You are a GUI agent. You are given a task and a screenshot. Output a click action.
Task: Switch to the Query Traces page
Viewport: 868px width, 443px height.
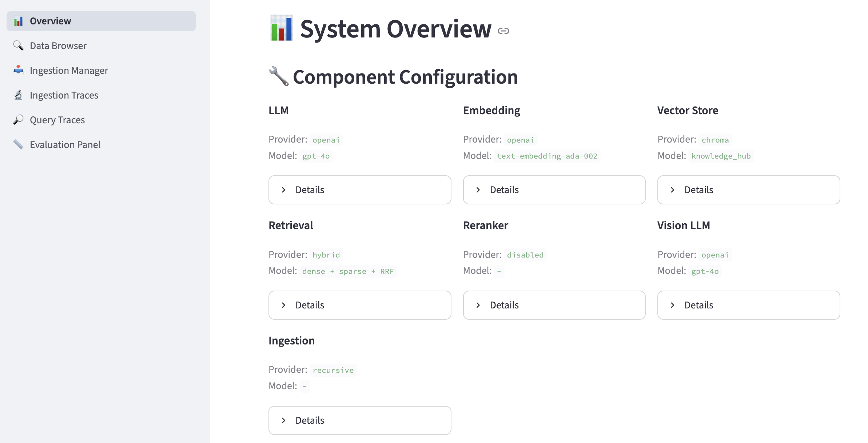point(101,120)
